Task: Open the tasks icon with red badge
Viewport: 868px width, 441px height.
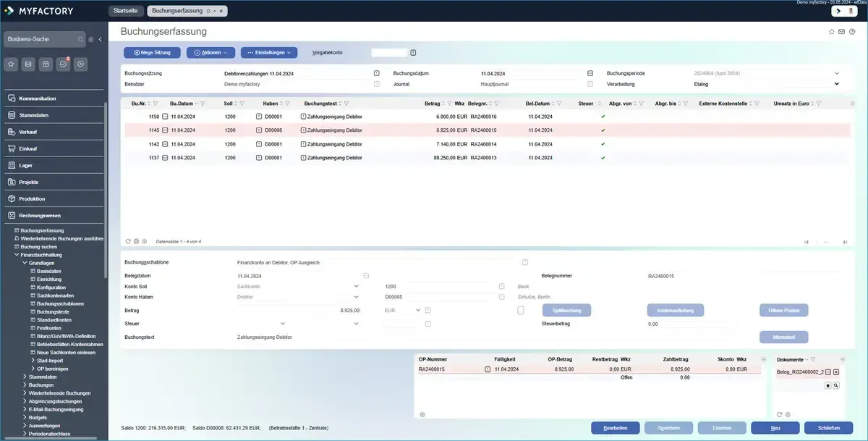Action: [64, 64]
